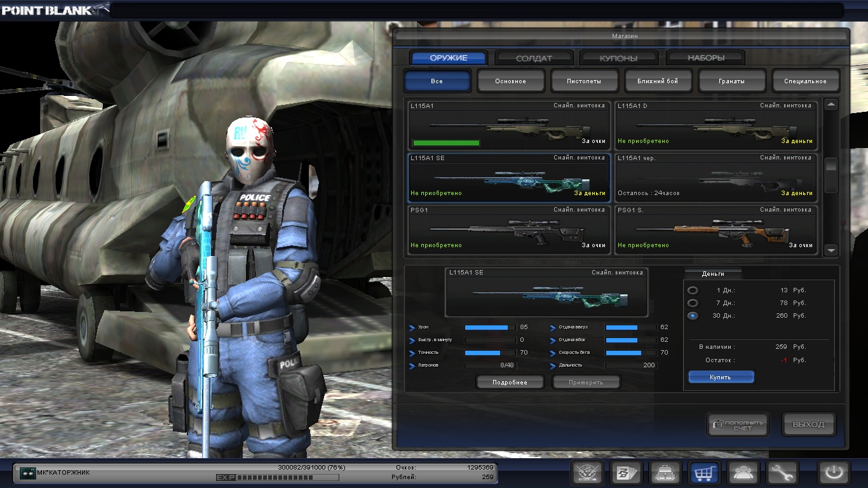This screenshot has height=488, width=868.
Task: Switch to the СОЛДАТ tab
Action: (x=534, y=58)
